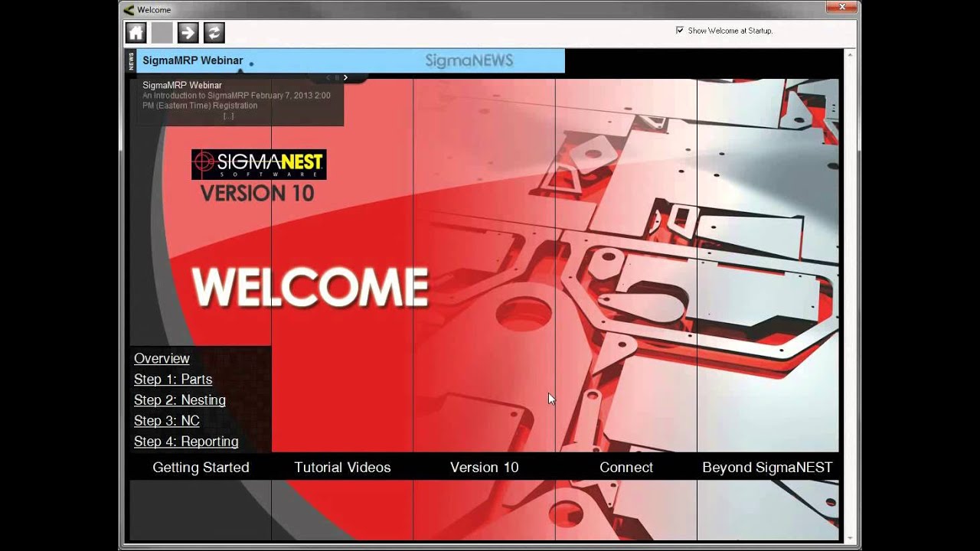
Task: Open Step 2: Nesting link
Action: (180, 399)
